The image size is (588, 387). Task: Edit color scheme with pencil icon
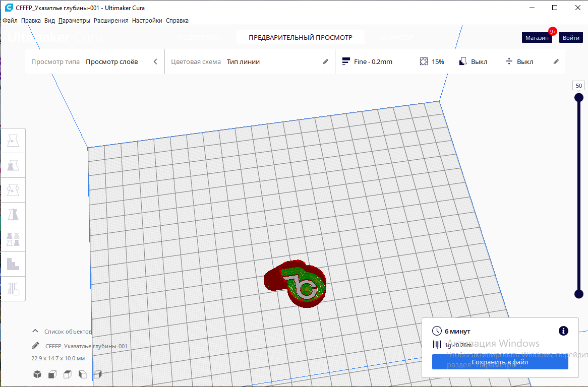pyautogui.click(x=325, y=62)
